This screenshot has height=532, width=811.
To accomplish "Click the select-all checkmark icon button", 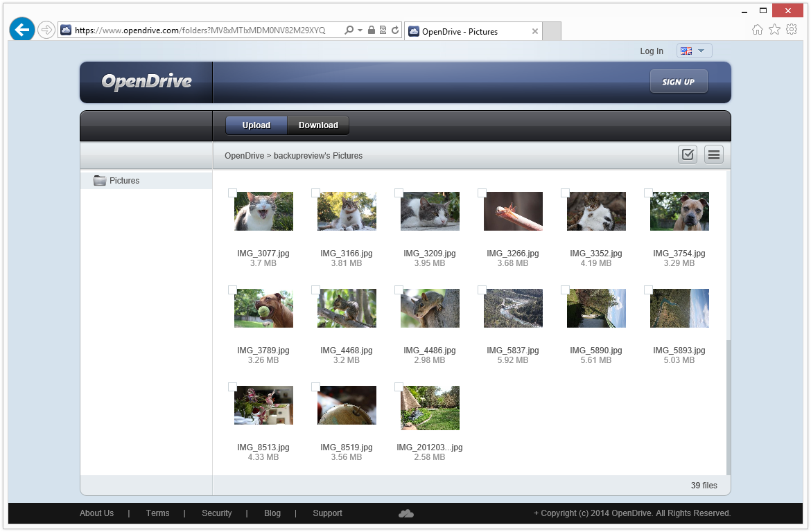I will pos(688,154).
